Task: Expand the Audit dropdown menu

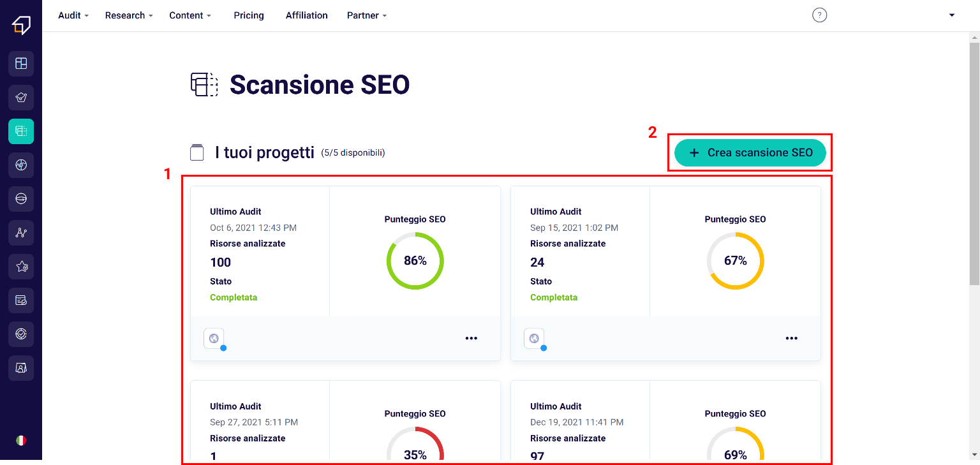Action: pyautogui.click(x=73, y=15)
